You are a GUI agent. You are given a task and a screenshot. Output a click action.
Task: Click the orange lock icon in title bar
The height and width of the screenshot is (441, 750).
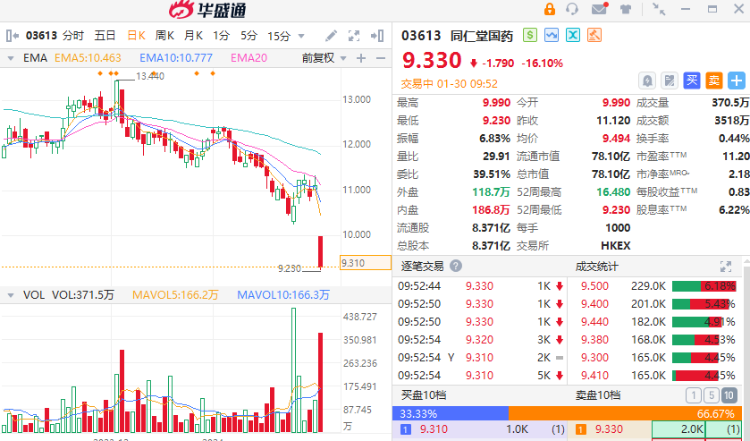tap(550, 9)
